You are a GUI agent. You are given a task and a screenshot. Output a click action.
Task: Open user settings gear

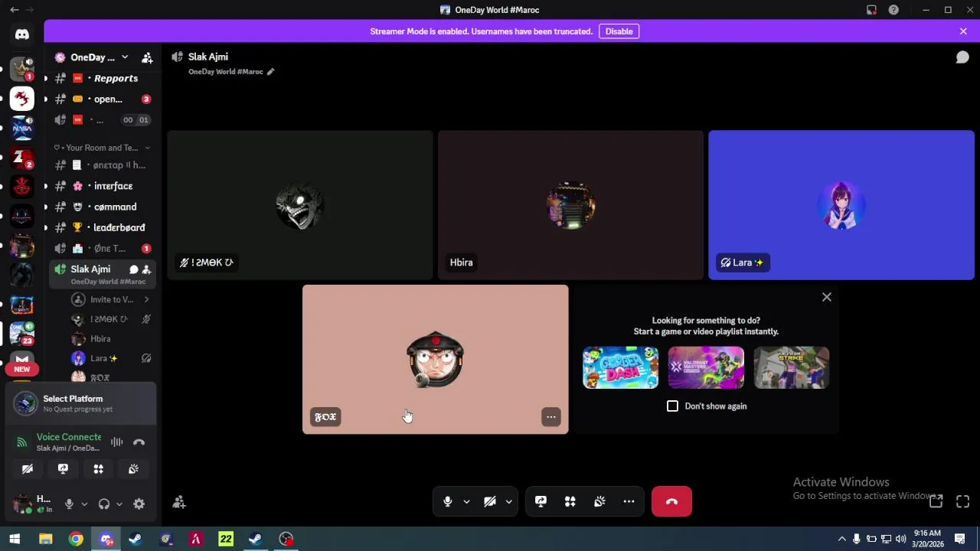tap(139, 504)
